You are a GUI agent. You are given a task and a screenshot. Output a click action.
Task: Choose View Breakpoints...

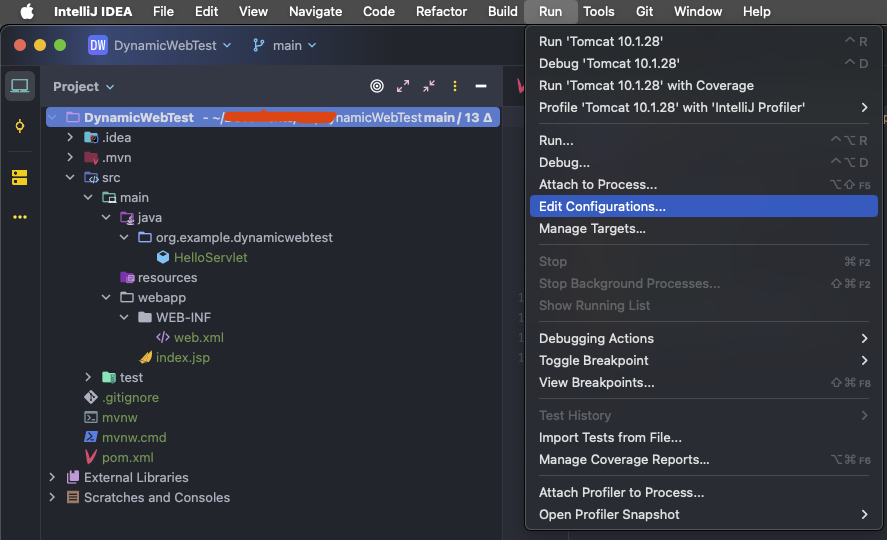pos(704,382)
